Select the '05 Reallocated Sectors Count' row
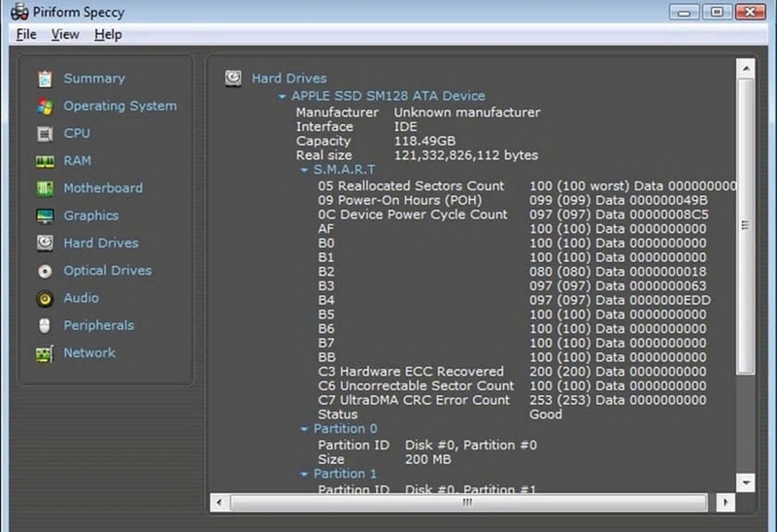Image resolution: width=777 pixels, height=532 pixels. 527,185
